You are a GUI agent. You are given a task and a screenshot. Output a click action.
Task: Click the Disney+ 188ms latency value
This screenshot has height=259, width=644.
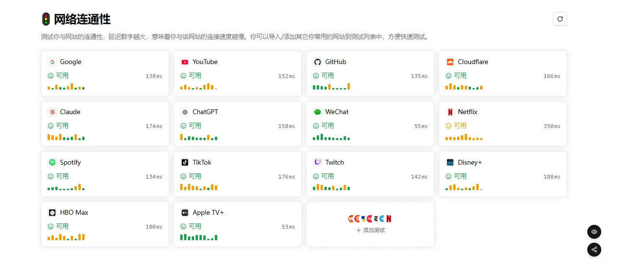point(552,177)
